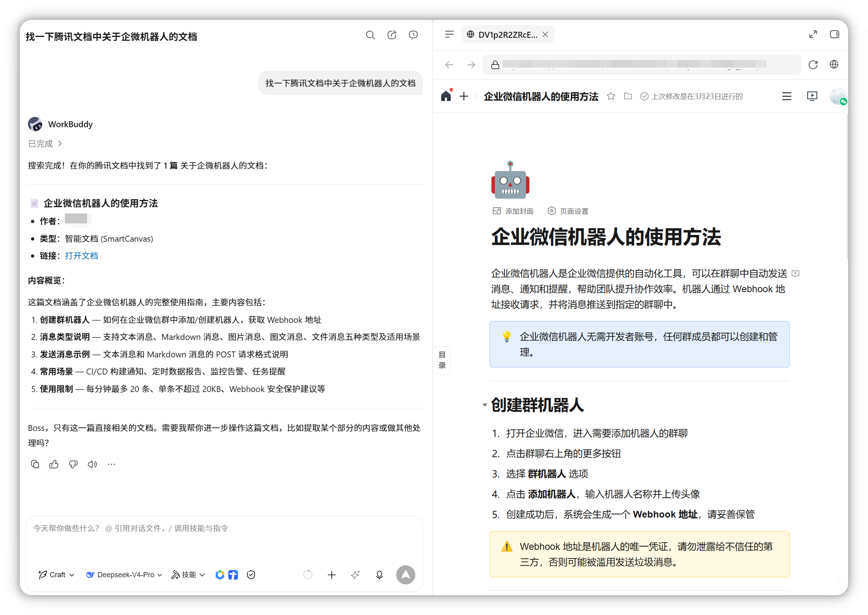
Task: Click the Tencent Docs connector icon
Action: (233, 575)
